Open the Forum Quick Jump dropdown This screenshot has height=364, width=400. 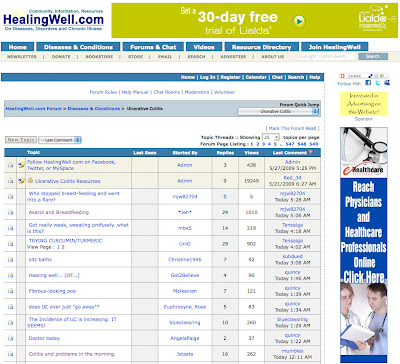[x=278, y=111]
